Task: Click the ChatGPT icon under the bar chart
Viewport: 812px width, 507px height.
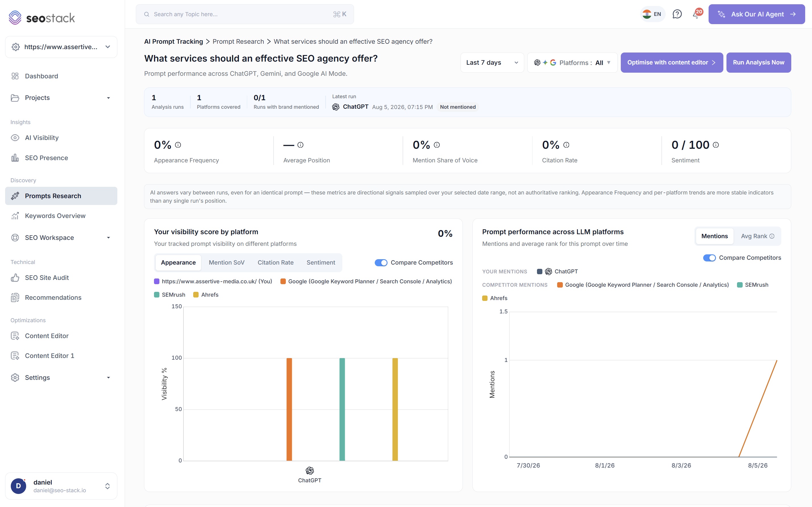Action: (x=310, y=471)
